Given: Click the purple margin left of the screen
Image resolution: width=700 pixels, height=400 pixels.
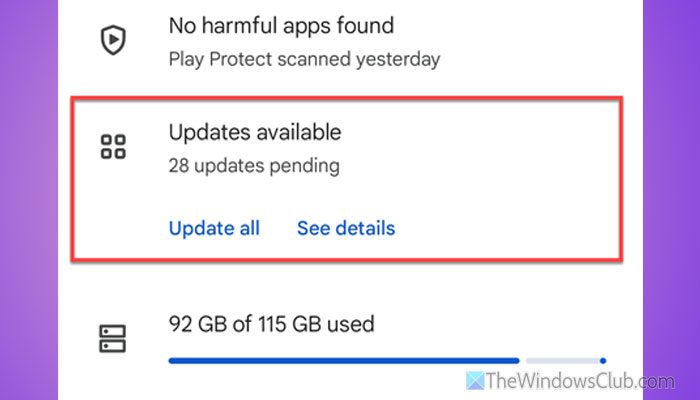Looking at the screenshot, I should (28, 200).
